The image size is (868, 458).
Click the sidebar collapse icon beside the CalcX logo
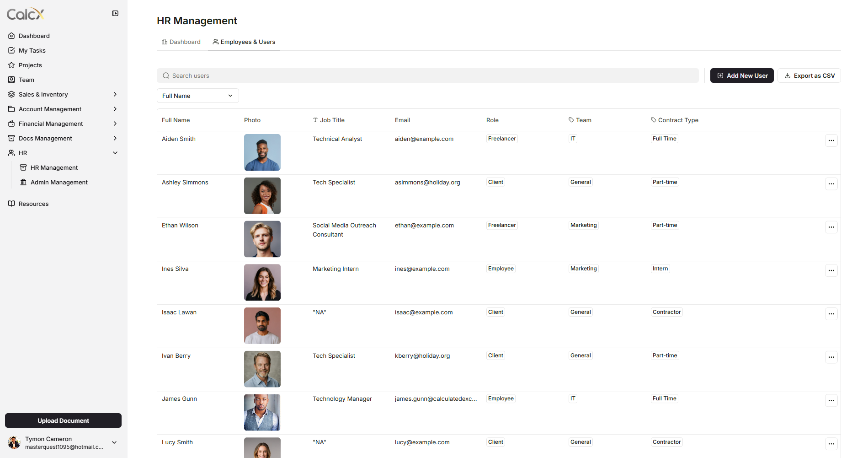tap(115, 13)
